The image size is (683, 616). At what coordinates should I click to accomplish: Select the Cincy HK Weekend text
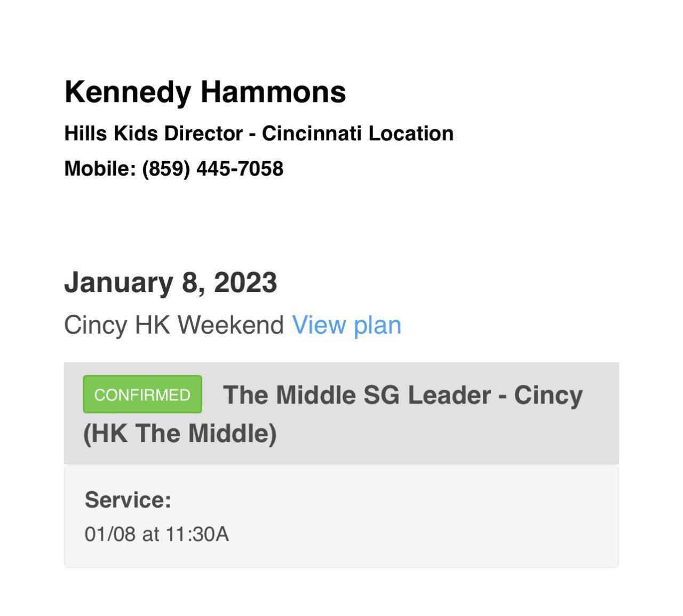pyautogui.click(x=173, y=325)
